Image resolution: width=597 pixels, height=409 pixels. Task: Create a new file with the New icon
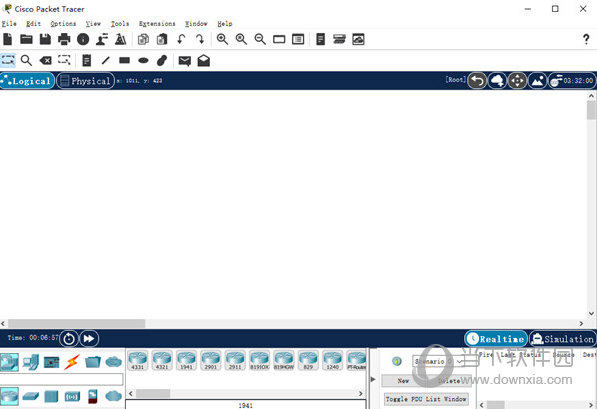pos(8,39)
